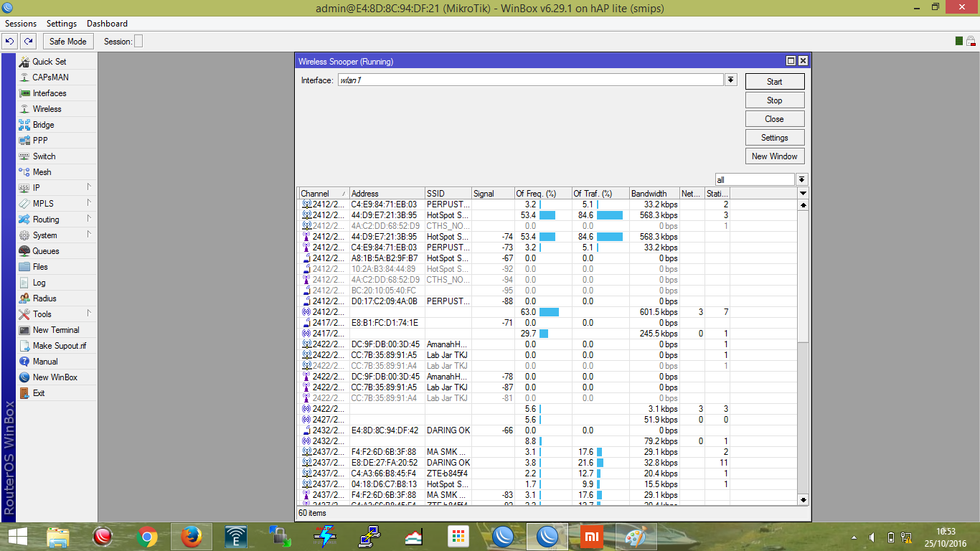
Task: Select the row with address E4:8D:8C:94:DF:42
Action: [x=547, y=430]
